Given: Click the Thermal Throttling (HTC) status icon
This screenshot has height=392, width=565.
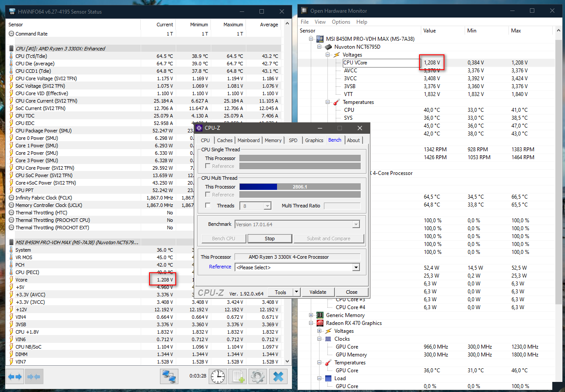Looking at the screenshot, I should click(11, 213).
